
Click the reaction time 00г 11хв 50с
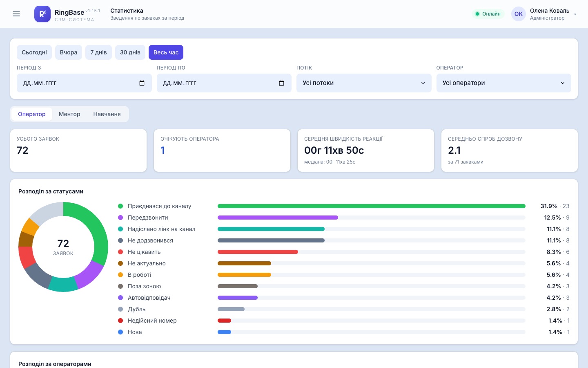334,150
